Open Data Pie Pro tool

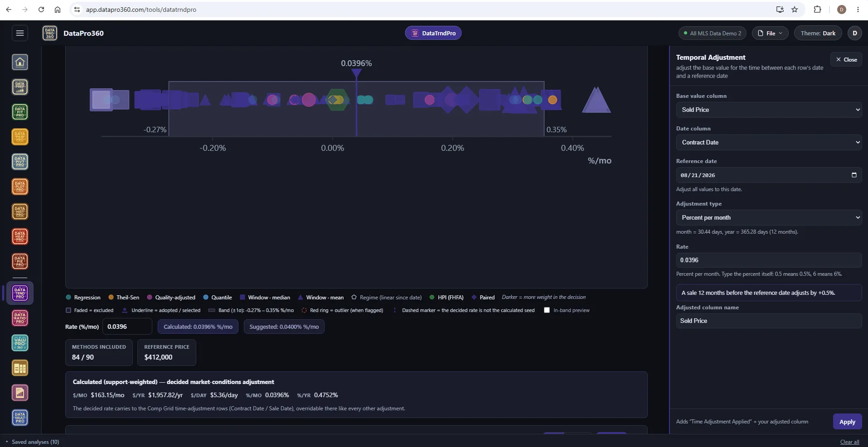click(20, 261)
